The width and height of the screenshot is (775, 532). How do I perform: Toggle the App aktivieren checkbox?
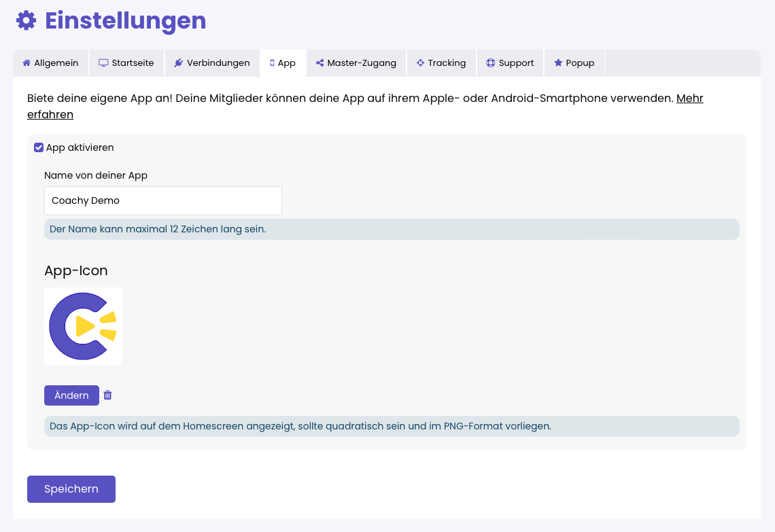point(39,147)
